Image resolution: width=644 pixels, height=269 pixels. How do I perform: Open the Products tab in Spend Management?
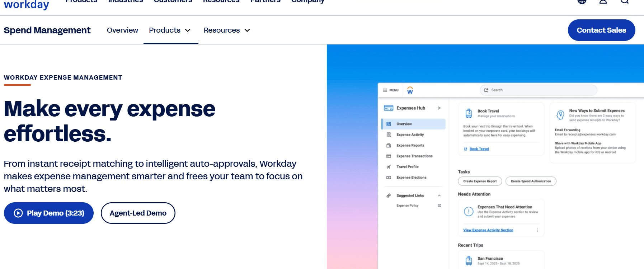171,30
